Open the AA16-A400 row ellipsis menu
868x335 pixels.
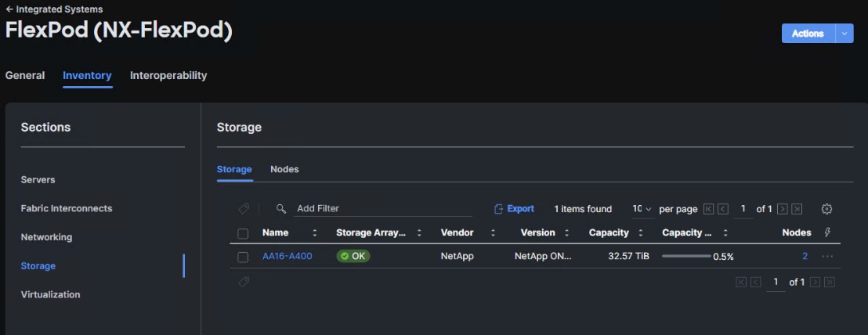click(x=827, y=257)
